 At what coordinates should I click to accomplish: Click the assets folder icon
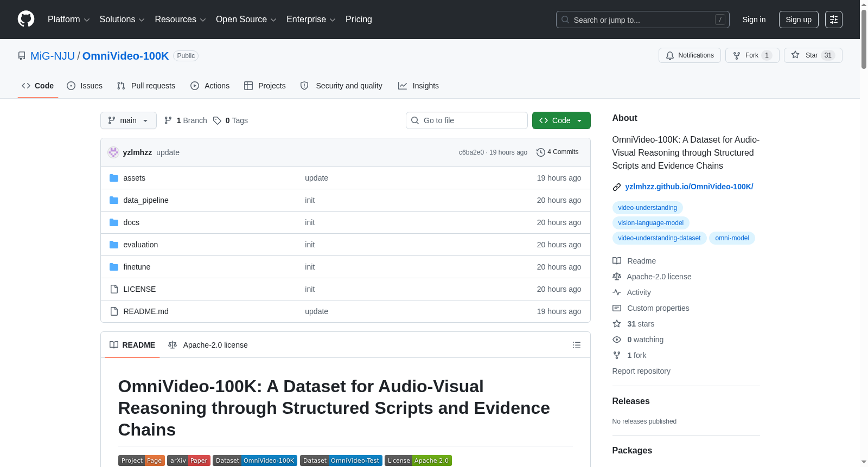tap(114, 178)
